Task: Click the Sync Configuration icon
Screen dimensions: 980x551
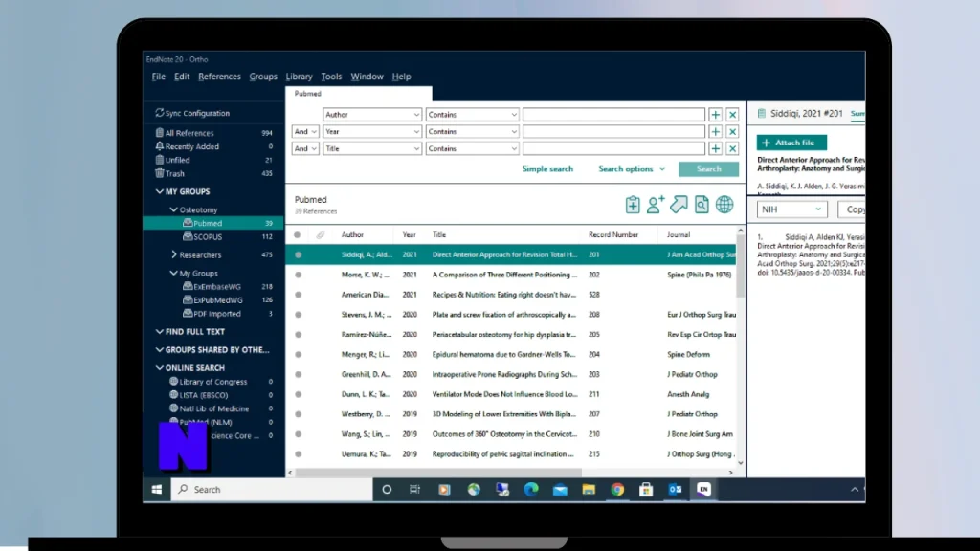Action: [160, 113]
